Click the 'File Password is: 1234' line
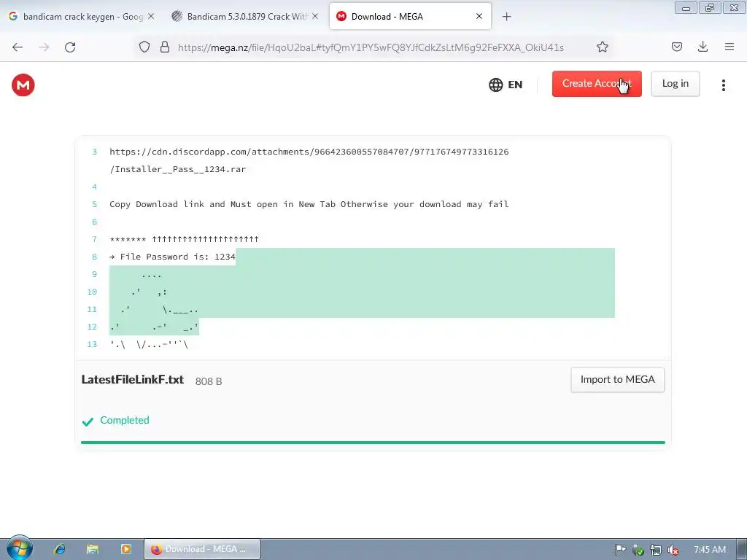This screenshot has height=560, width=747. point(172,257)
